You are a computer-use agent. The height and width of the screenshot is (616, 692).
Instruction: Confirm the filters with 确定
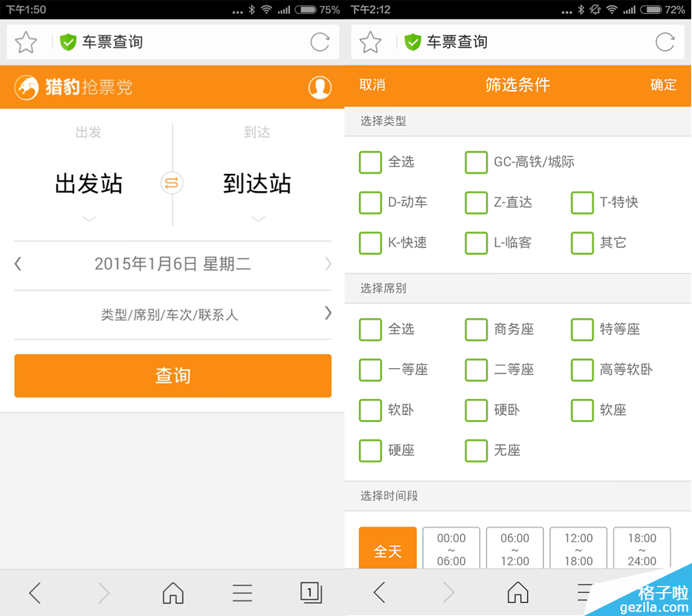[x=663, y=85]
